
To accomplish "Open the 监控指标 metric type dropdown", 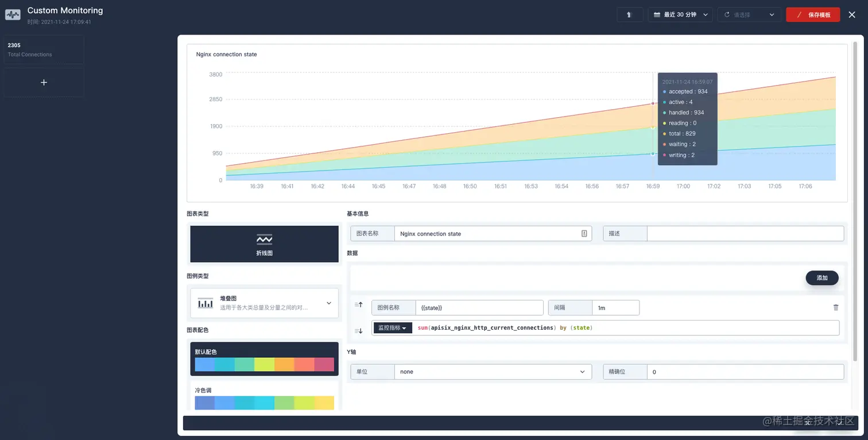I will [x=393, y=328].
